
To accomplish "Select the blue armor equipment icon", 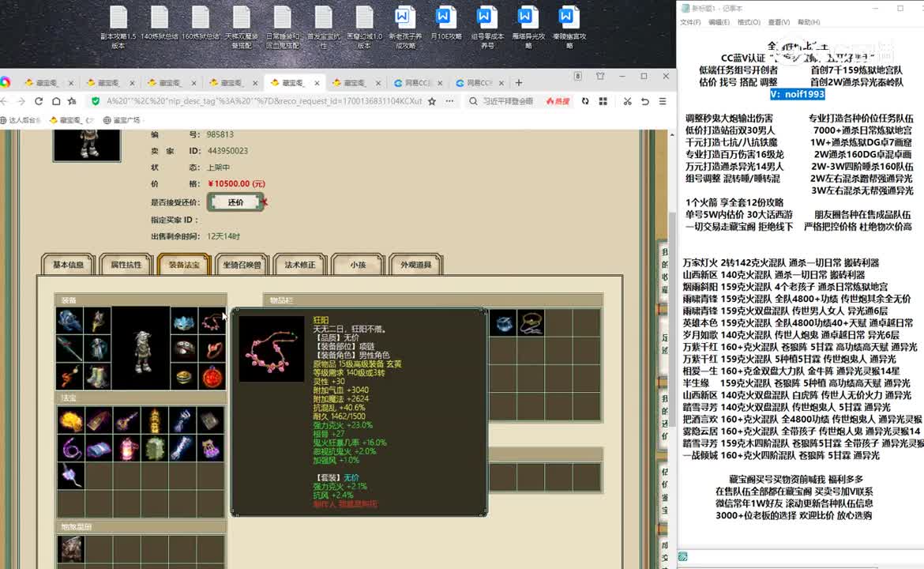I will coord(97,349).
